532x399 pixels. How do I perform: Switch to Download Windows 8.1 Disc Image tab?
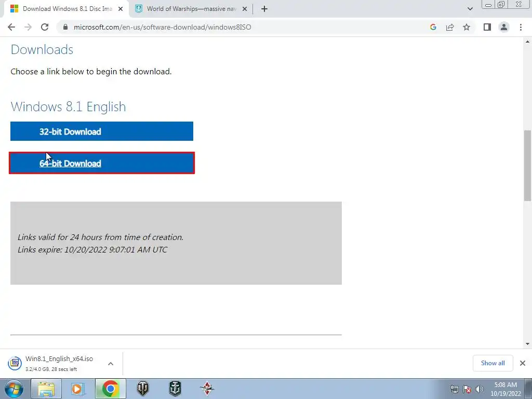point(67,9)
